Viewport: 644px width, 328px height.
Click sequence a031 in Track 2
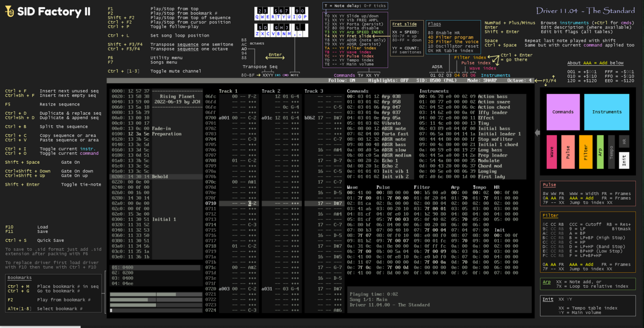pyautogui.click(x=267, y=289)
